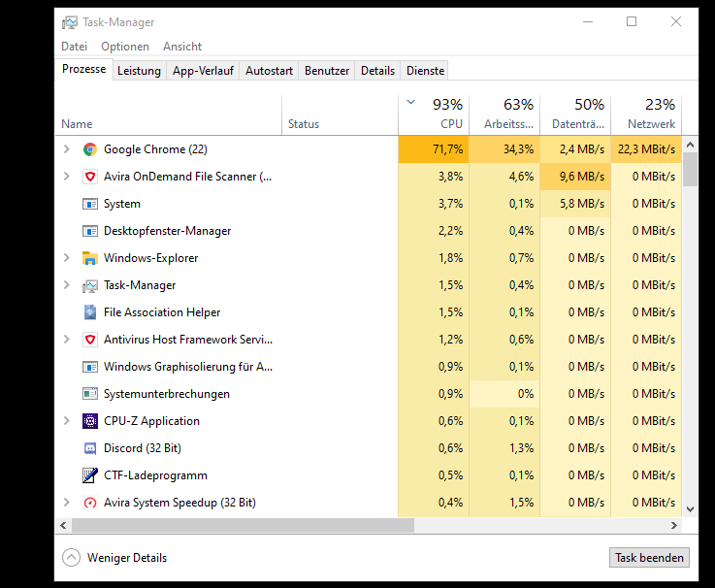
Task: Click the Task-Manager process row icon
Action: point(90,285)
